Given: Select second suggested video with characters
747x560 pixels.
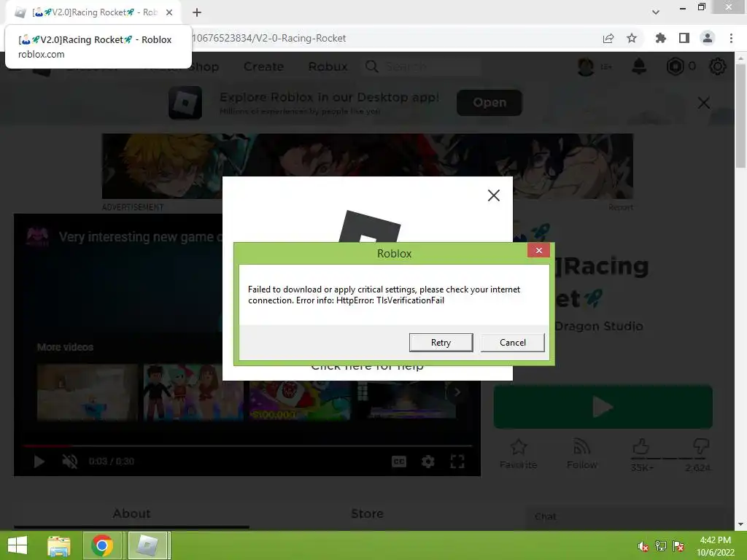Looking at the screenshot, I should 193,392.
